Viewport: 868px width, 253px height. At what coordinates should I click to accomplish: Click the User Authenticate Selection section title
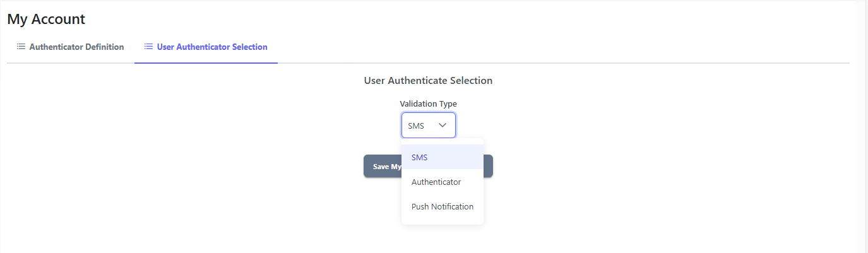(x=428, y=81)
